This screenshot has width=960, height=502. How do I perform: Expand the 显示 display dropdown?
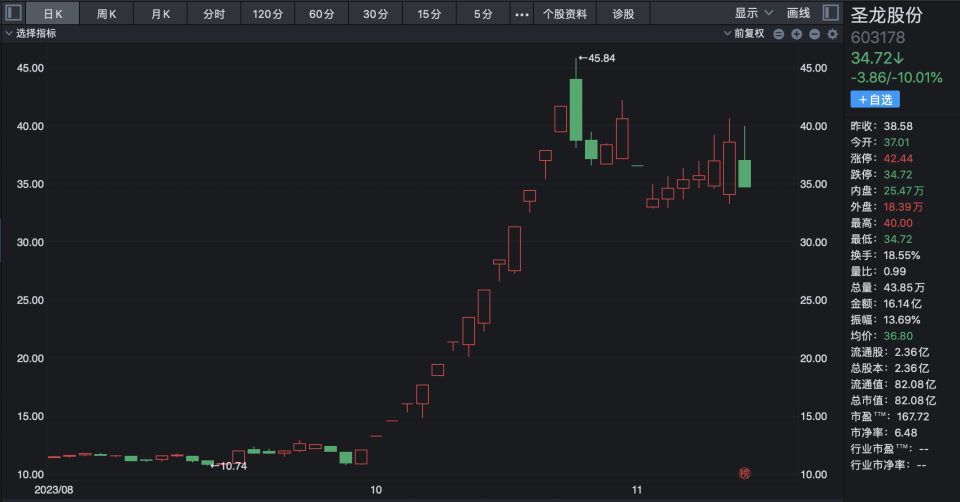coord(754,13)
